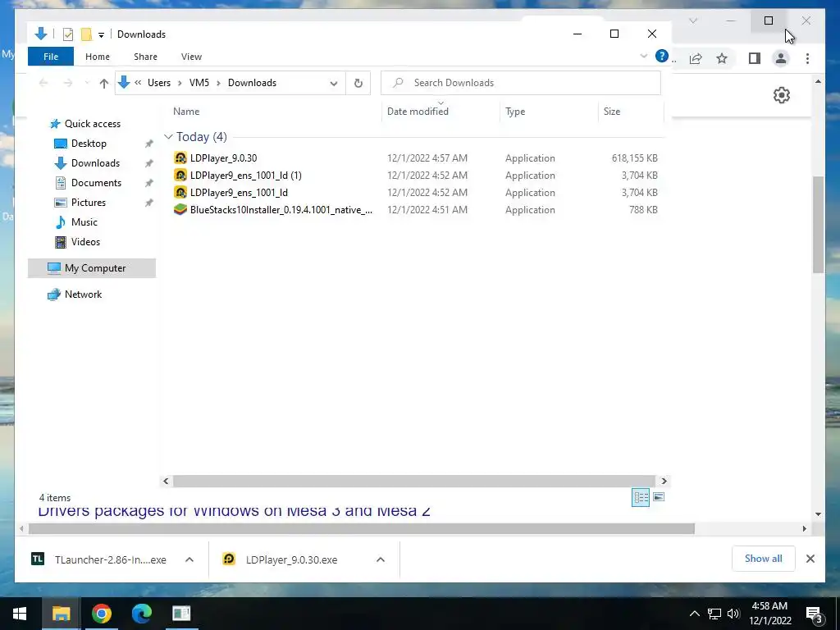Select file name LDPlayer9_ens_1001_ld without (1)
Screen dimensions: 840x630
pyautogui.click(x=239, y=192)
